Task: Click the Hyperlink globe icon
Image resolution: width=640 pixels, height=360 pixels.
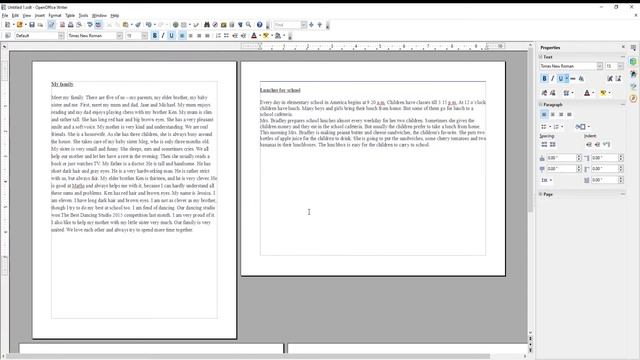Action: coord(176,25)
